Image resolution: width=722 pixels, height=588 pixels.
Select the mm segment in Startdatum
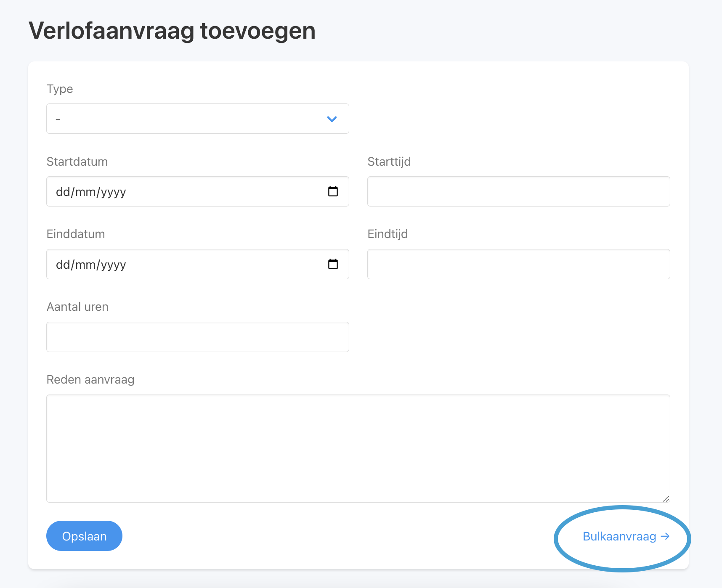(x=85, y=192)
